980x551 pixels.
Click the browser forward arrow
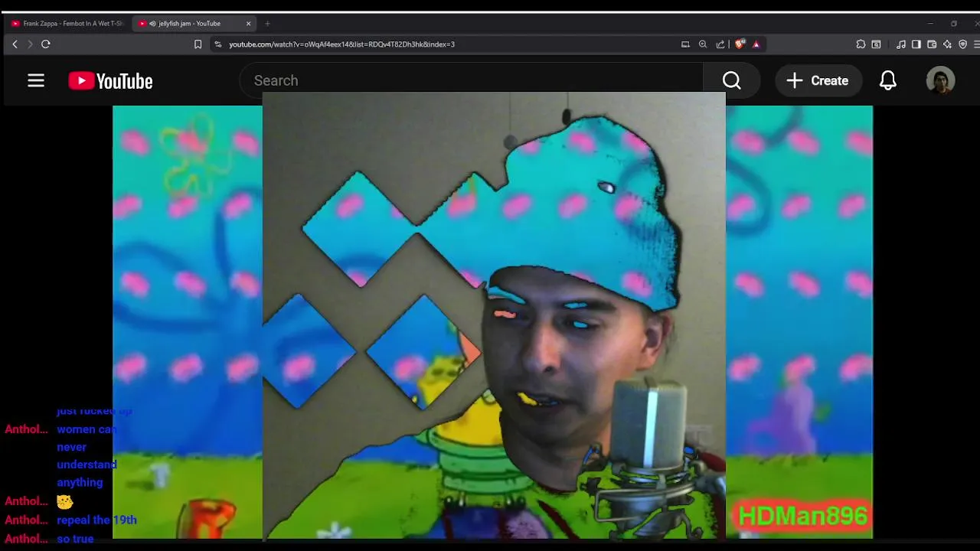click(30, 44)
